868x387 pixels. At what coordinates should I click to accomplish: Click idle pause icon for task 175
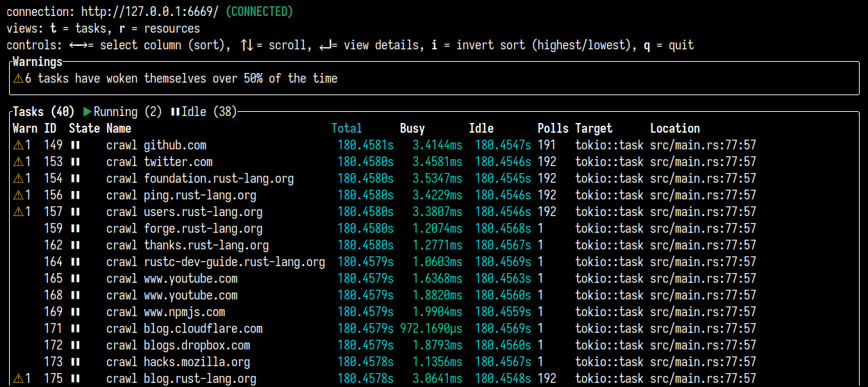tap(75, 379)
